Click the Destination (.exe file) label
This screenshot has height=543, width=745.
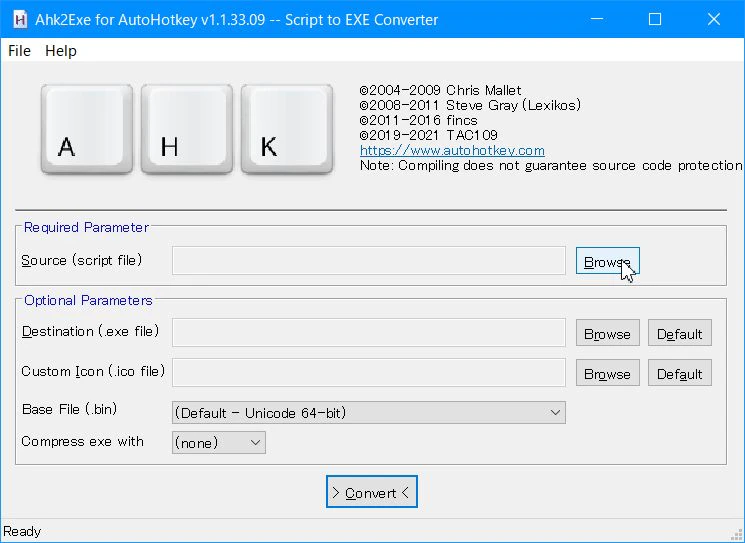90,331
